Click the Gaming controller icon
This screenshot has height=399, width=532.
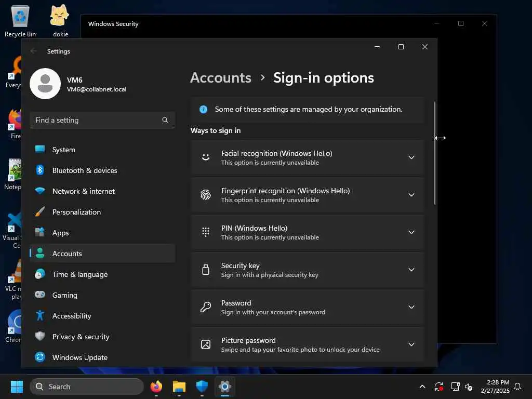[40, 295]
